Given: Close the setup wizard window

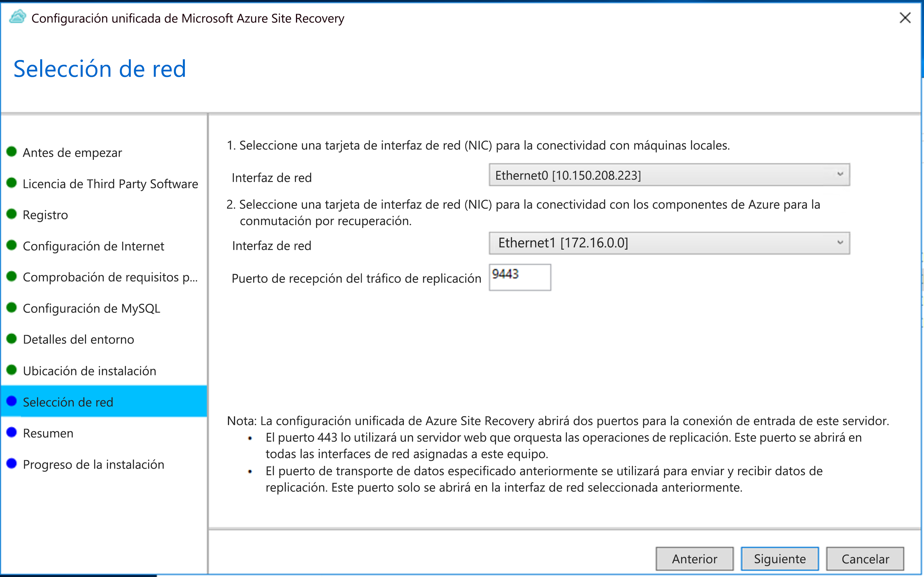Looking at the screenshot, I should [905, 18].
